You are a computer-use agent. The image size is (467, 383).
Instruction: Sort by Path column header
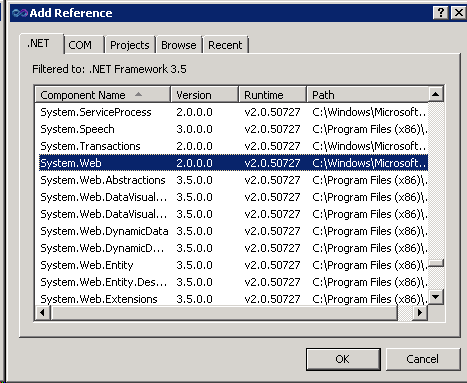pos(367,95)
